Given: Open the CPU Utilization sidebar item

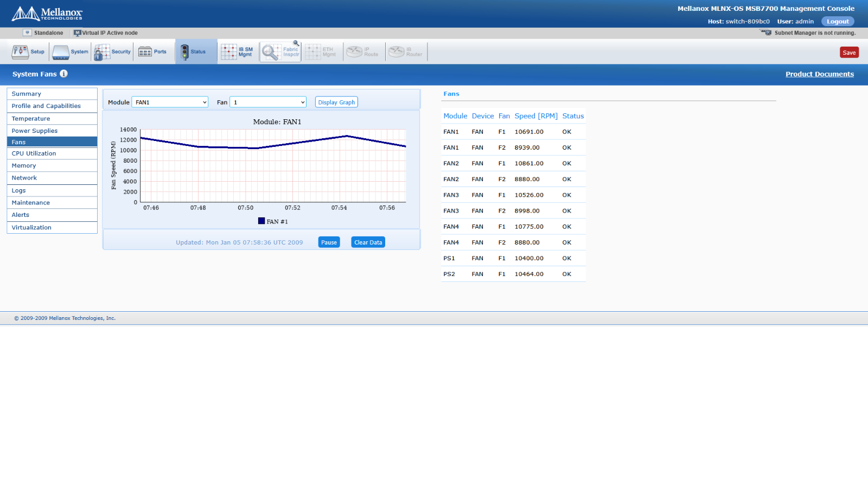Looking at the screenshot, I should (x=52, y=153).
